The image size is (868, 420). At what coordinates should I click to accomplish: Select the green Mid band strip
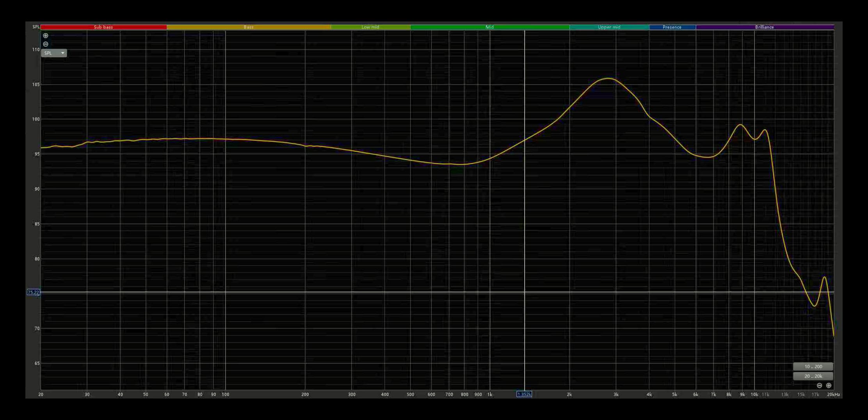click(x=490, y=27)
